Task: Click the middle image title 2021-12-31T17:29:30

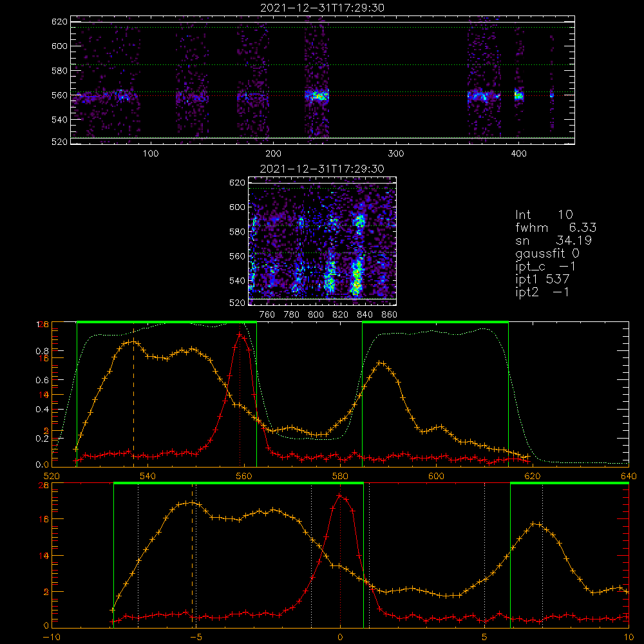Action: tap(322, 169)
